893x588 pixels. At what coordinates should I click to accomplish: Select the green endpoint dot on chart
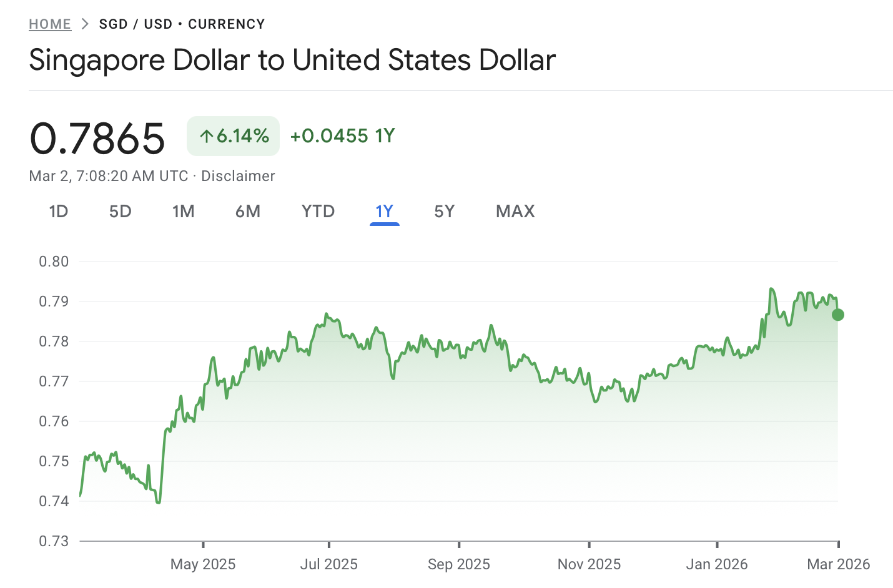tap(837, 315)
